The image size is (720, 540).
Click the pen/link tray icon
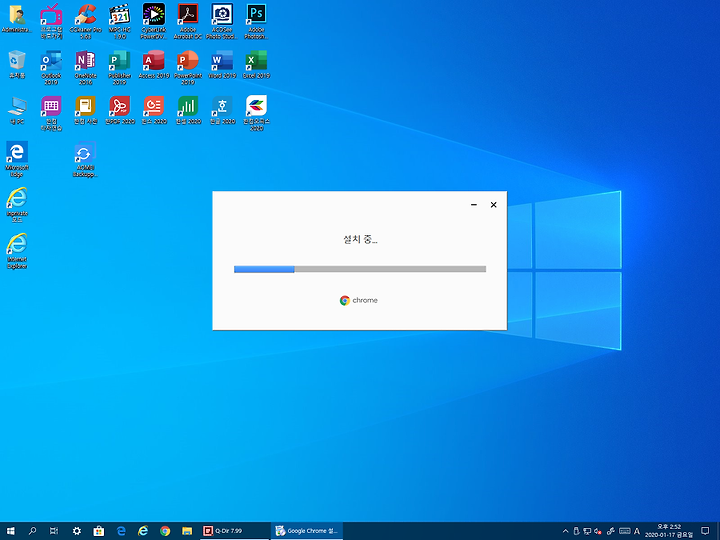(611, 531)
